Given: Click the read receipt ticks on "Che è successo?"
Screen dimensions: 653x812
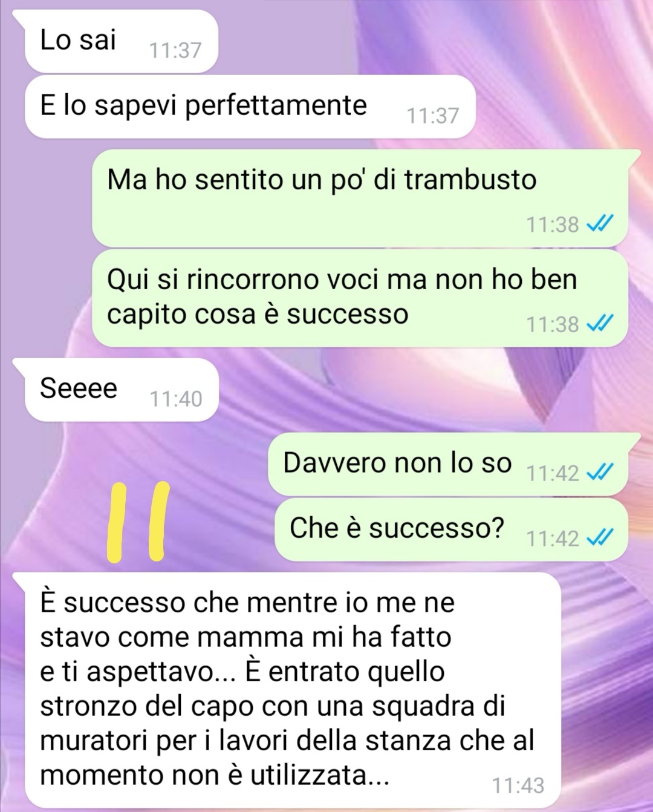Looking at the screenshot, I should pyautogui.click(x=600, y=537).
